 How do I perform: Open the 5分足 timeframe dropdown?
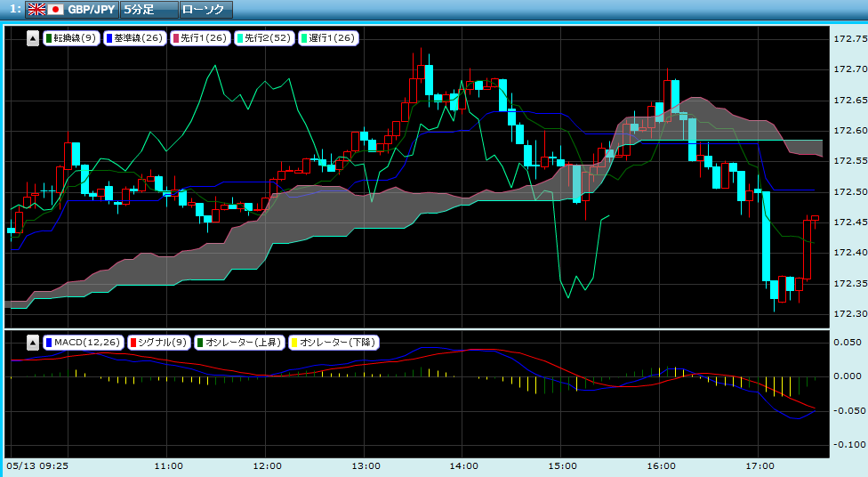click(149, 10)
